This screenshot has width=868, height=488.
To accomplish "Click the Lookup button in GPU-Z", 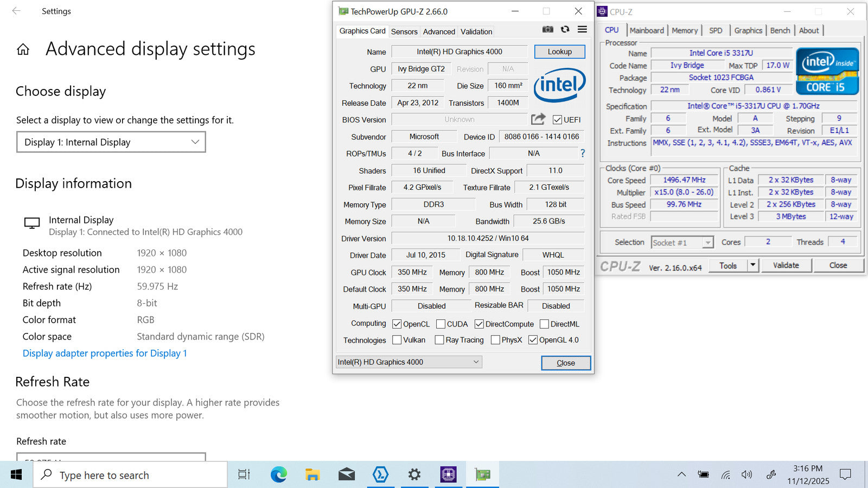I will (x=559, y=52).
